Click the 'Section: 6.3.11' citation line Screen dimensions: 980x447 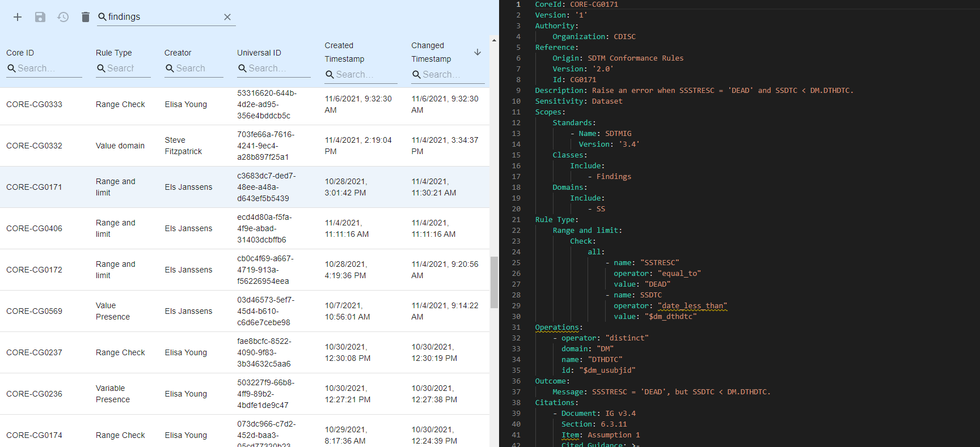point(594,424)
